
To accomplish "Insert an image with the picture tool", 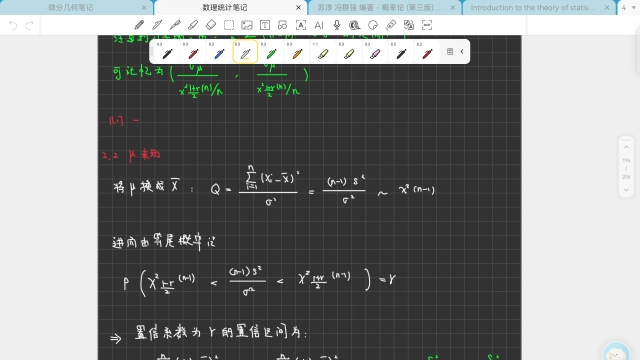I will pyautogui.click(x=247, y=25).
